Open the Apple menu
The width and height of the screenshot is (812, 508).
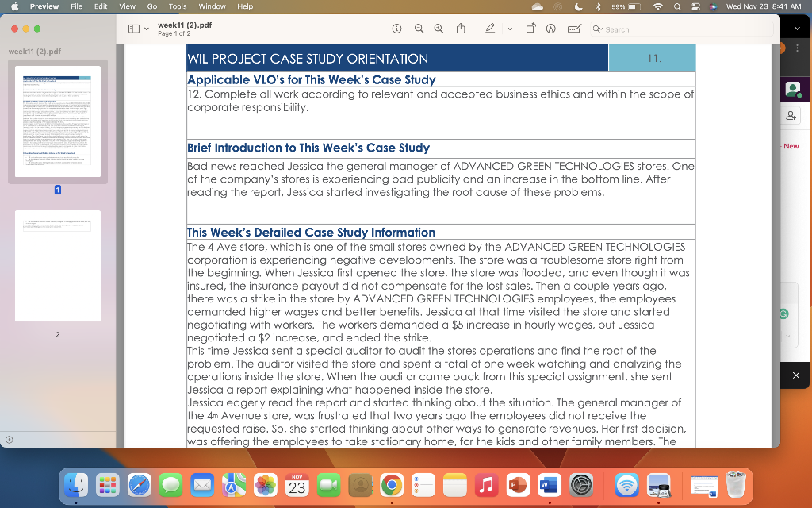click(14, 6)
